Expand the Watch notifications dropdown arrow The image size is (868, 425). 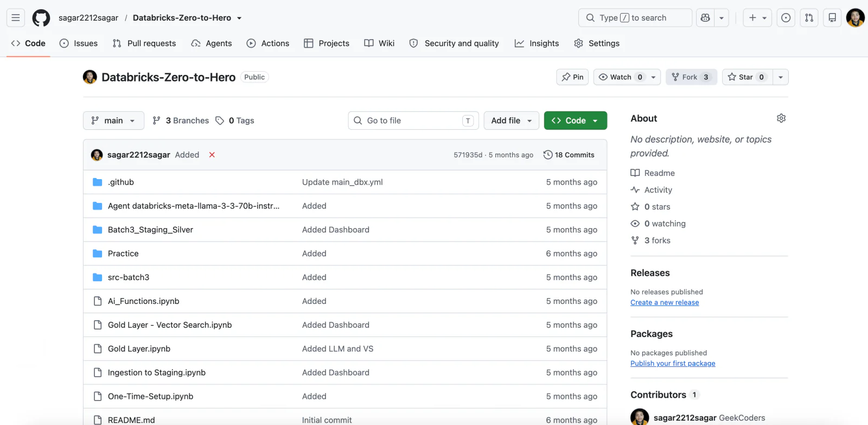click(653, 77)
